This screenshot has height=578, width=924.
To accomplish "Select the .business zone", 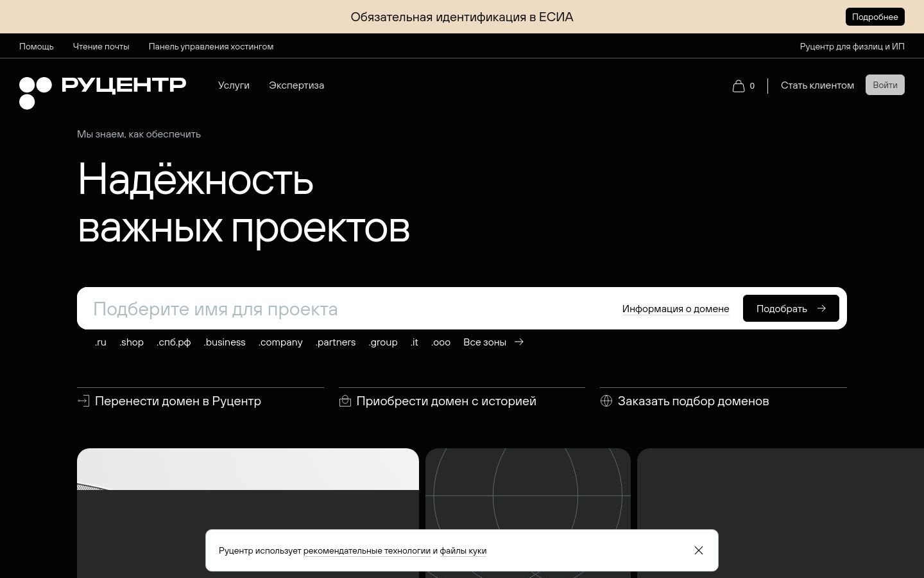I will tap(225, 342).
